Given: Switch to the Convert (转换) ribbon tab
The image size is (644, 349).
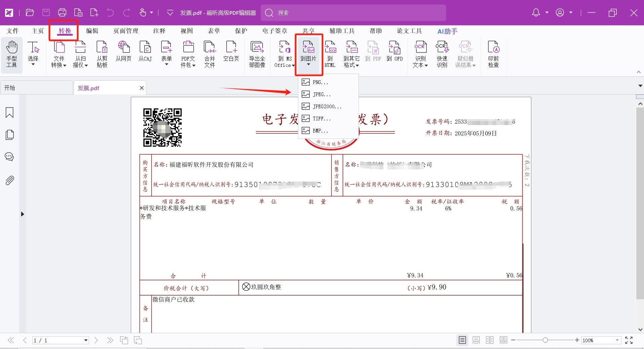Looking at the screenshot, I should point(65,31).
